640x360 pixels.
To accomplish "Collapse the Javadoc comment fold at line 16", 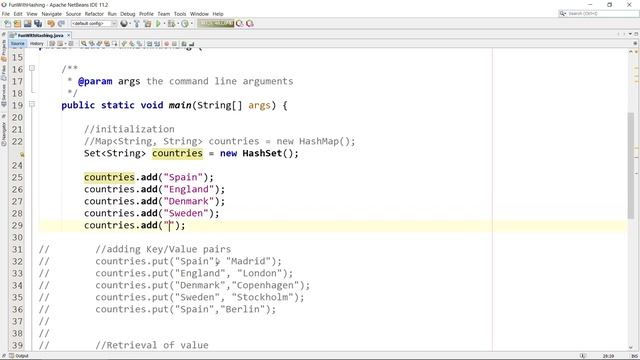I will [32, 68].
